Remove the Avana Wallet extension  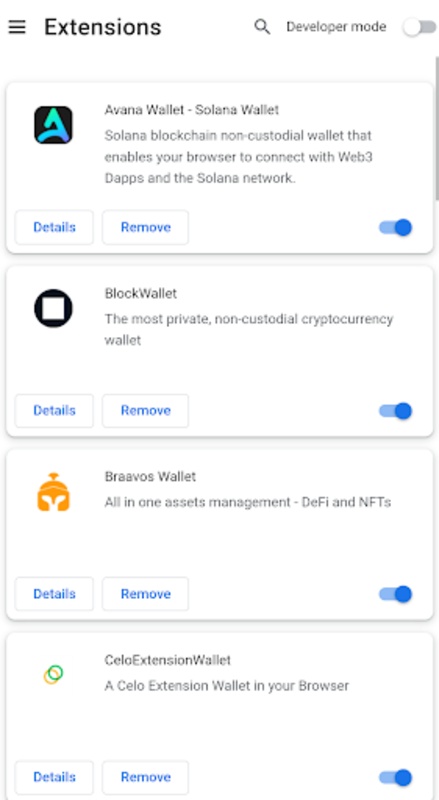[x=145, y=227]
